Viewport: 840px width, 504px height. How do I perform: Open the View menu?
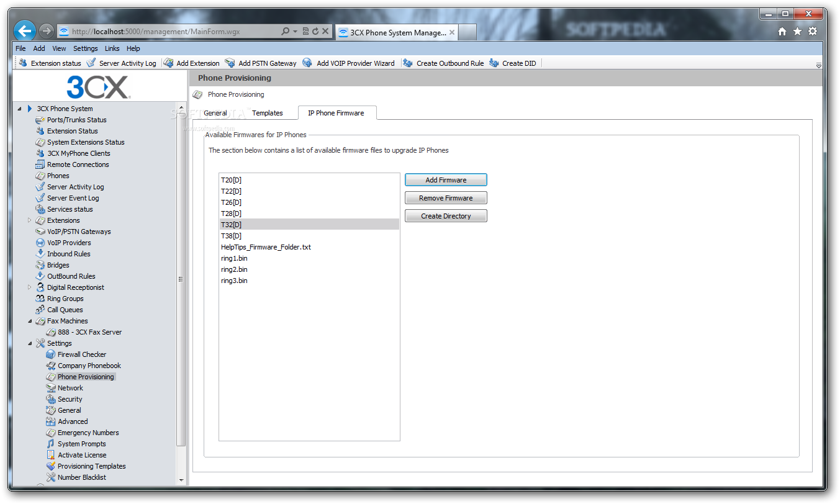click(x=59, y=48)
